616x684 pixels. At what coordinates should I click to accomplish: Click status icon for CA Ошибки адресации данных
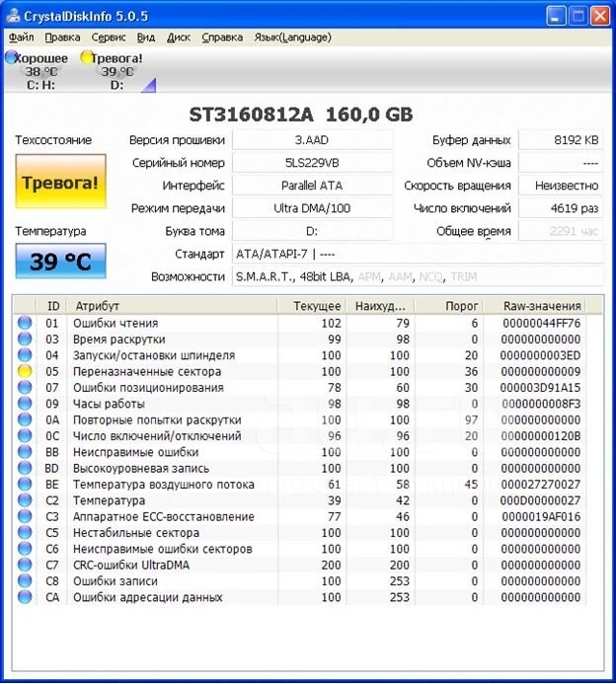25,597
